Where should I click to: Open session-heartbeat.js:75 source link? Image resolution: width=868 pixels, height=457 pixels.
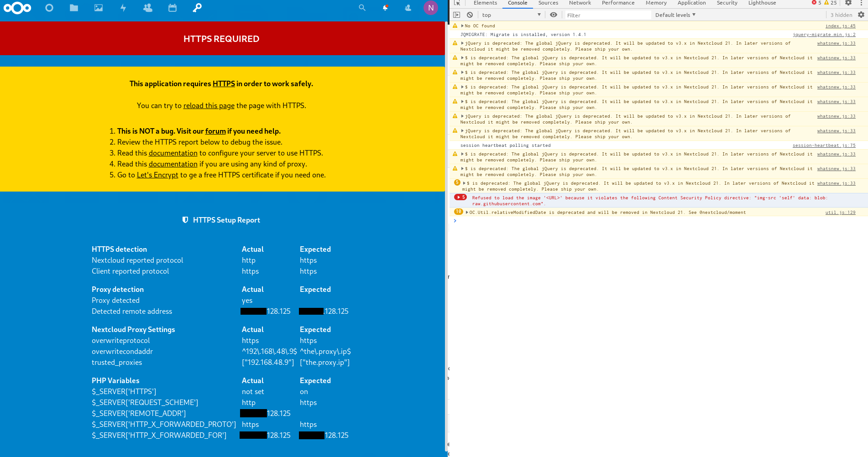(x=824, y=145)
